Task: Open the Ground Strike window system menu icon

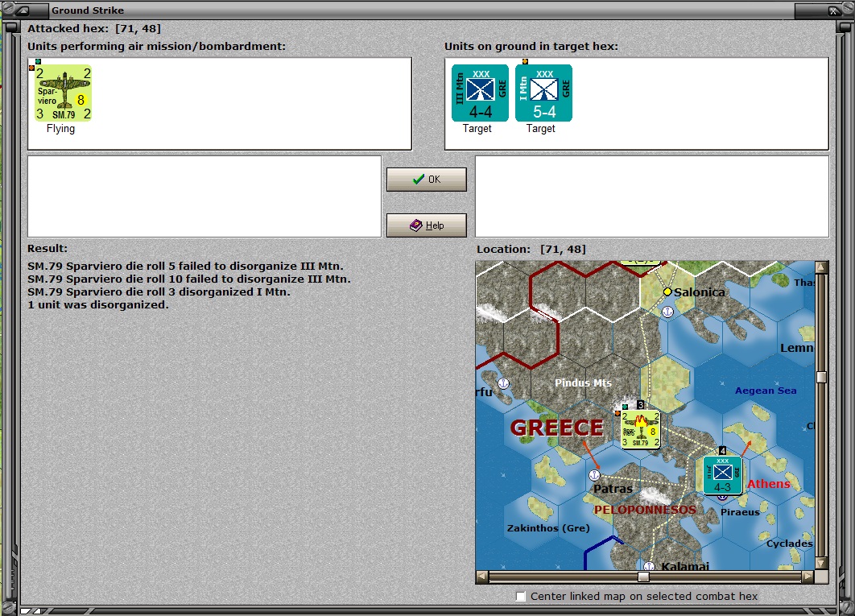Action: pos(22,10)
